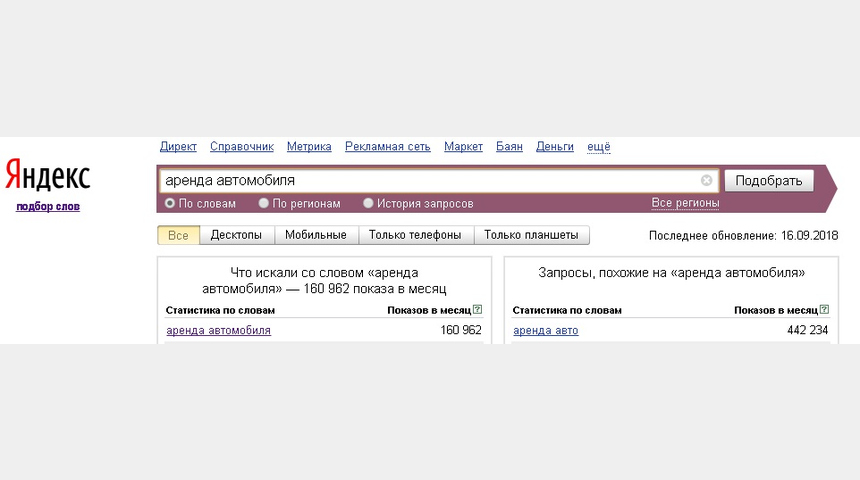
Task: Select the По словам radio button
Action: click(169, 203)
